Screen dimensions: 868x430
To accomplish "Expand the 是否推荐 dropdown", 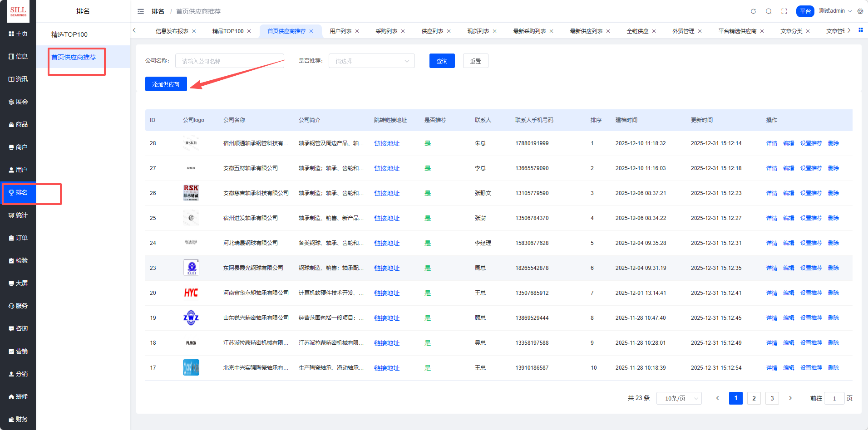I will point(371,61).
